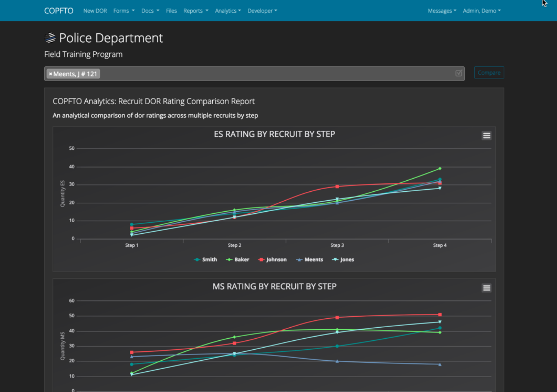Open the Messages dropdown
Viewport: 557px width, 392px height.
pyautogui.click(x=442, y=11)
